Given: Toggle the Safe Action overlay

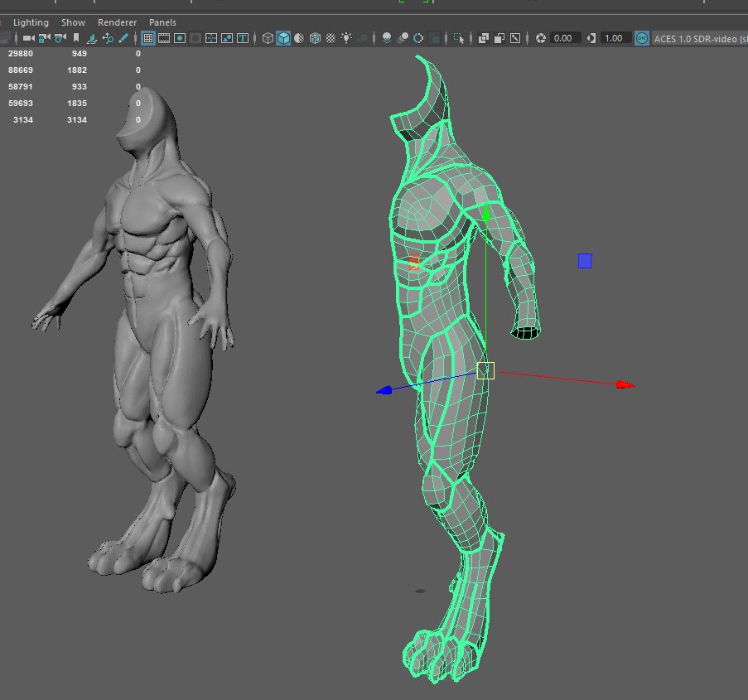Looking at the screenshot, I should (x=227, y=38).
